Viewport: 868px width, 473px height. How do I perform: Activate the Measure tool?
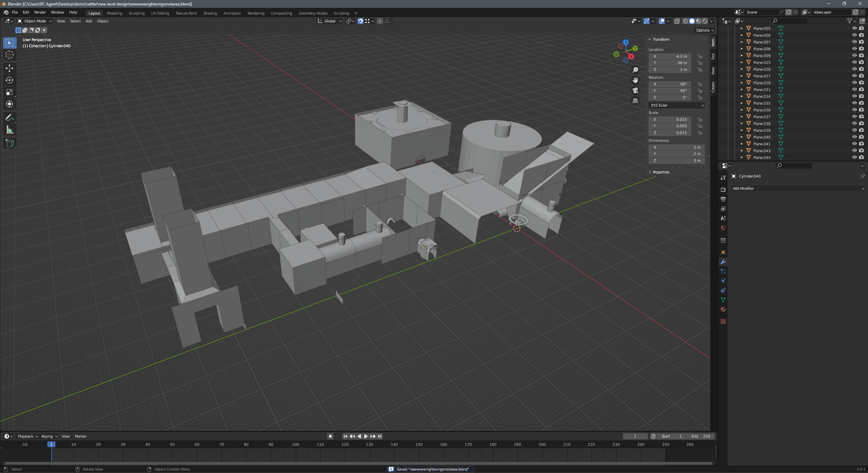(9, 130)
